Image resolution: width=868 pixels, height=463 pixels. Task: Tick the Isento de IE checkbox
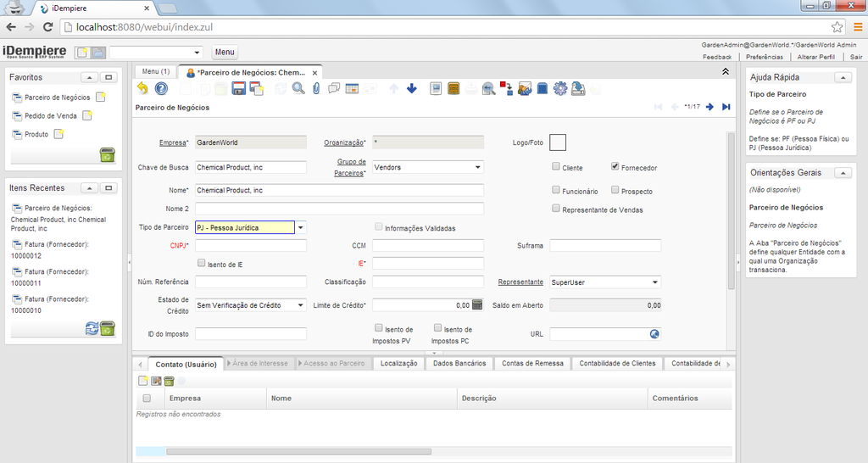(x=201, y=264)
